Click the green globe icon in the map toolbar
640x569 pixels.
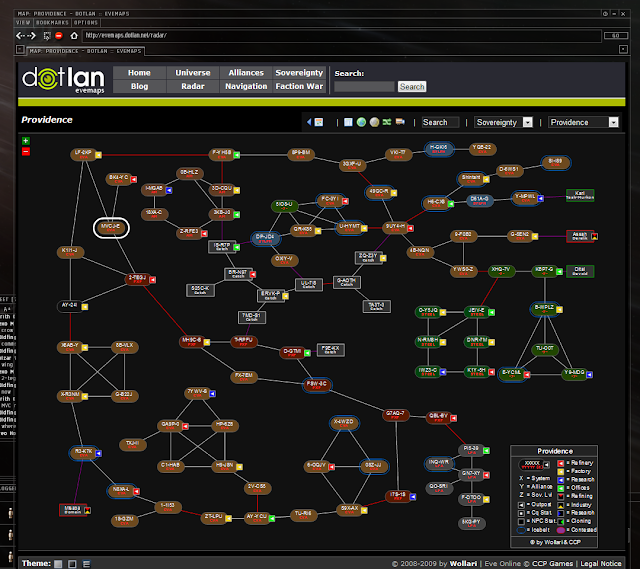pos(361,122)
